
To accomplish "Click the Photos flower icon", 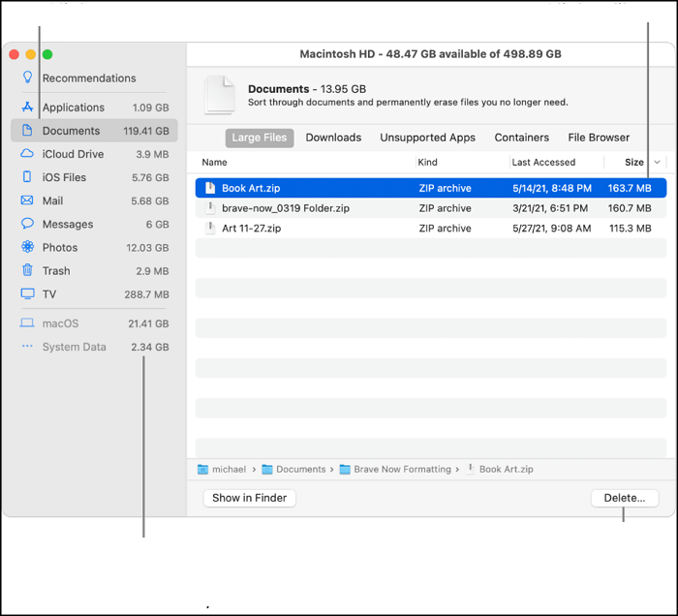I will tap(27, 248).
